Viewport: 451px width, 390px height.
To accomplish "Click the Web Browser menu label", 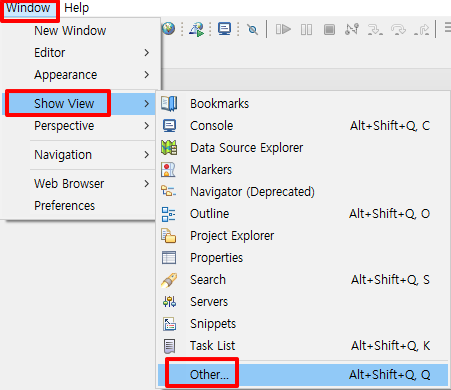I will 69,184.
